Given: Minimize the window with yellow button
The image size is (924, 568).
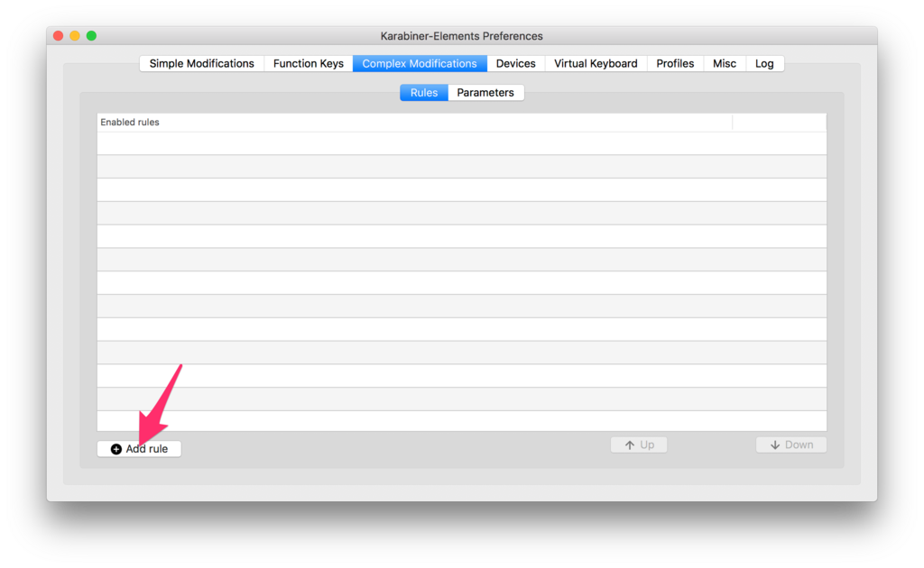Looking at the screenshot, I should click(x=75, y=36).
